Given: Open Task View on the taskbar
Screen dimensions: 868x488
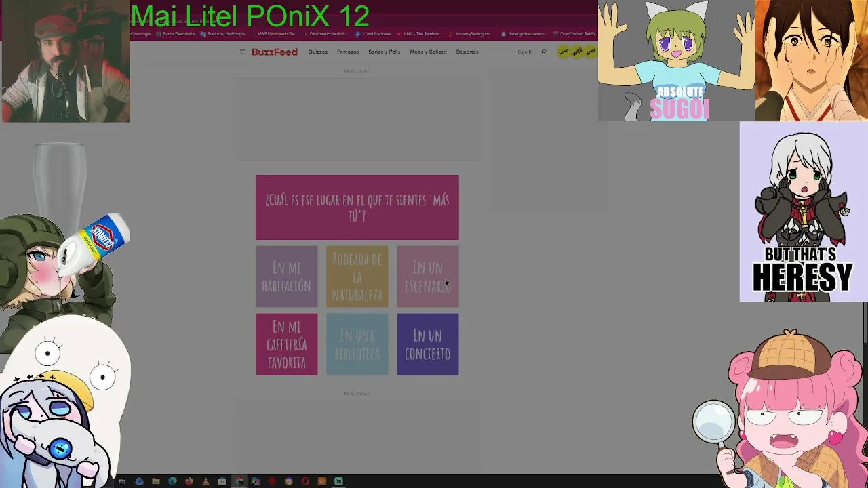Looking at the screenshot, I should point(122,481).
